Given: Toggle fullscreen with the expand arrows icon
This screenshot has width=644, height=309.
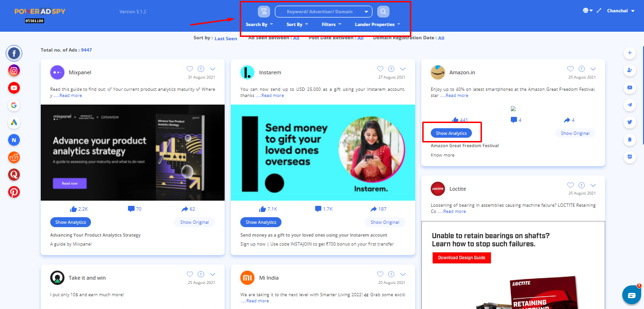Looking at the screenshot, I should tap(599, 10).
